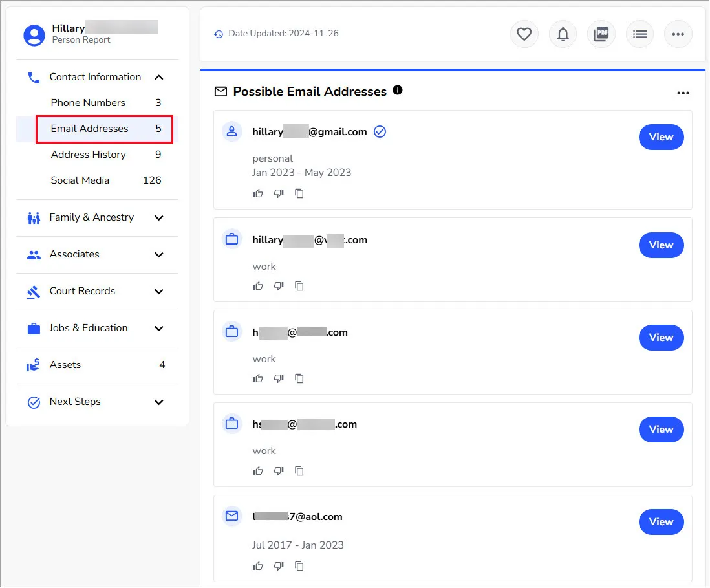
Task: Open the ellipsis menu in the top toolbar
Action: coord(678,34)
